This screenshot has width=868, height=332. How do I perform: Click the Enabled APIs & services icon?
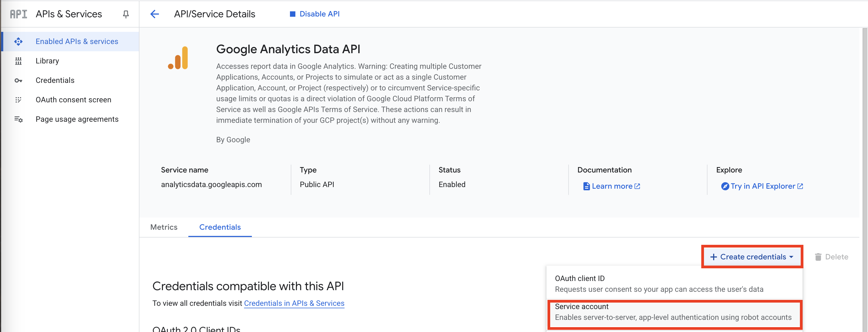click(x=18, y=41)
